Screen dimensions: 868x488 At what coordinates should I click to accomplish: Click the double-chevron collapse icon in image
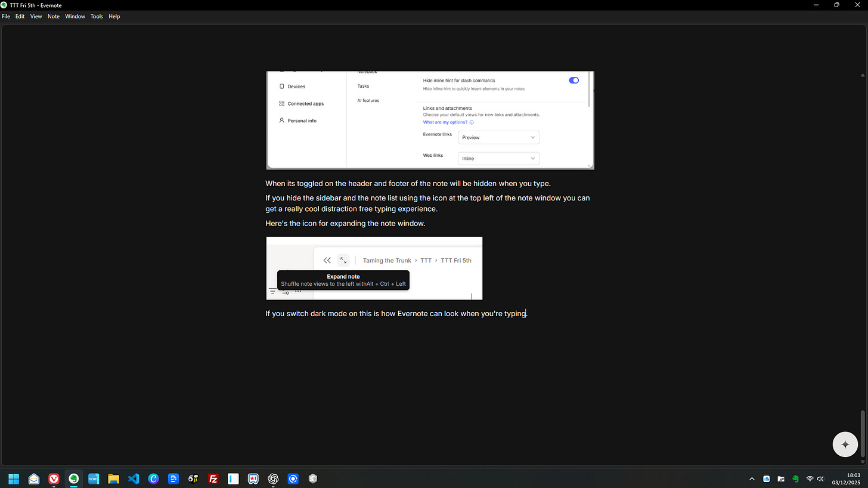click(327, 261)
